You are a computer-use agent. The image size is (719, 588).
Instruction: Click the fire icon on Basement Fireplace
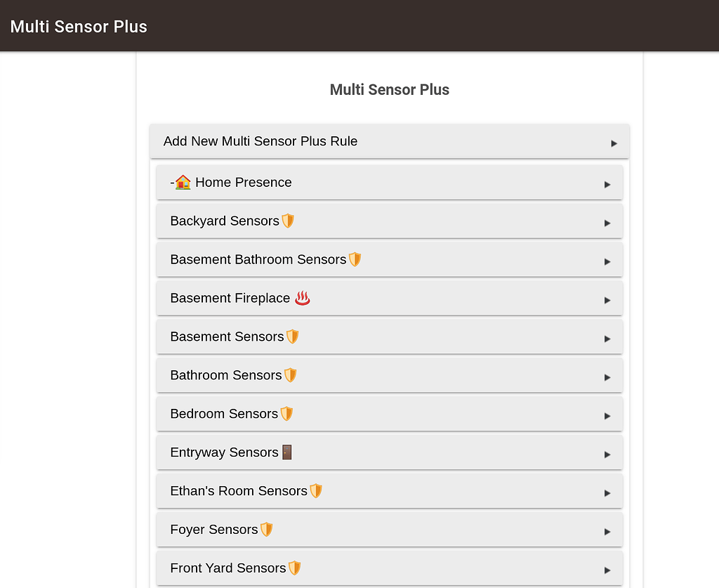point(301,298)
